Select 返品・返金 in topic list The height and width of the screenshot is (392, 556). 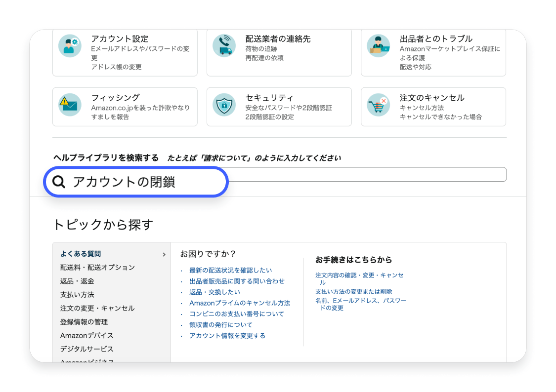click(77, 281)
